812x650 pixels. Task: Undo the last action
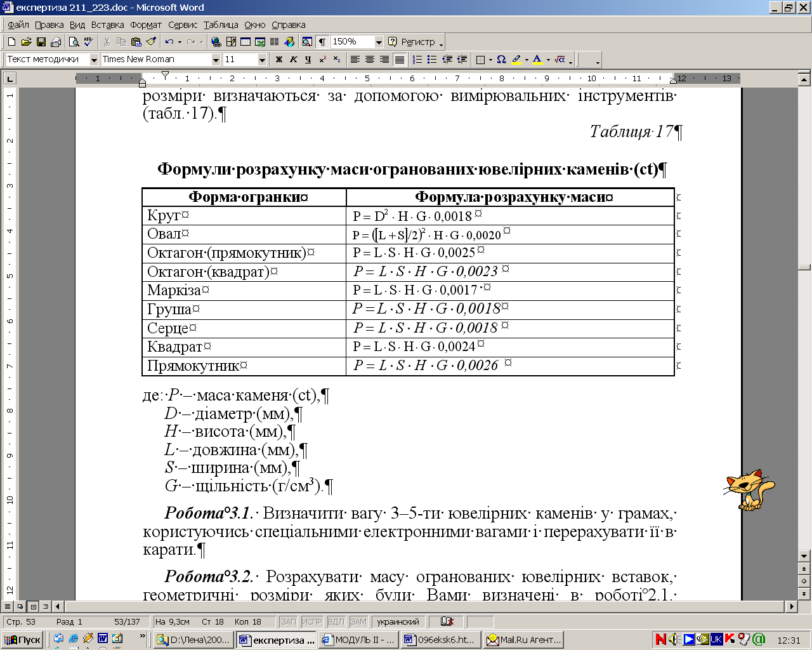[169, 42]
